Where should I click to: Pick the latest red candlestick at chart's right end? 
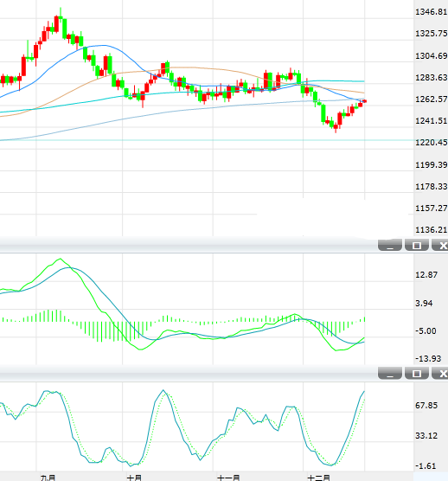(x=364, y=101)
